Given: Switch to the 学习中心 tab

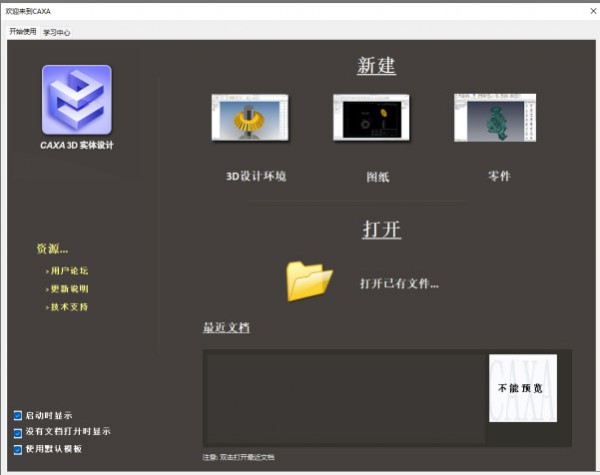Looking at the screenshot, I should (56, 33).
